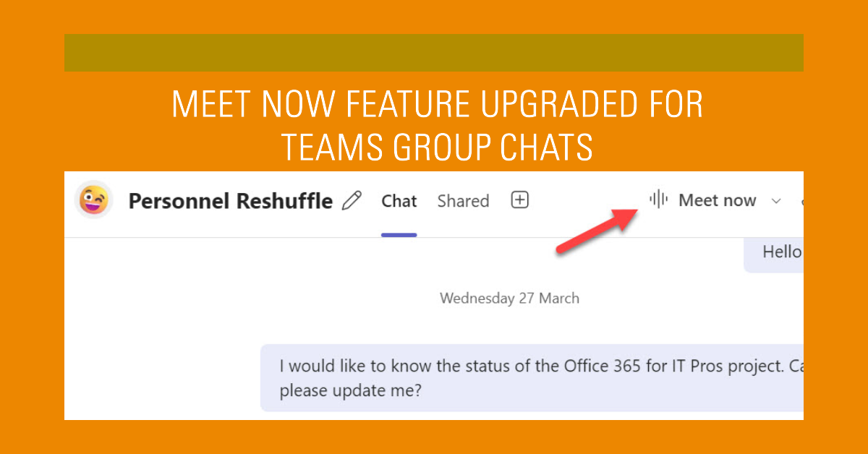Add a tab with the plus icon
The width and height of the screenshot is (868, 454).
pos(520,200)
